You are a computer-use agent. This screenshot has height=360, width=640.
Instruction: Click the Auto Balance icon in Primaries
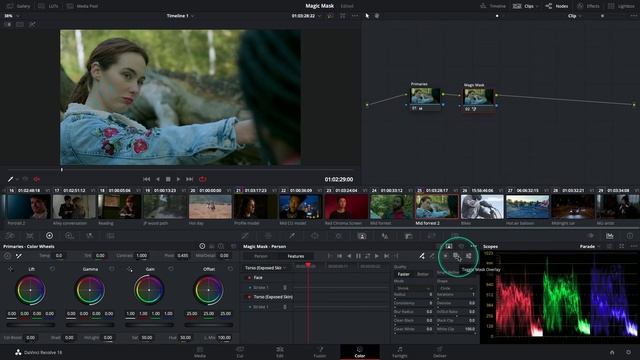7,256
